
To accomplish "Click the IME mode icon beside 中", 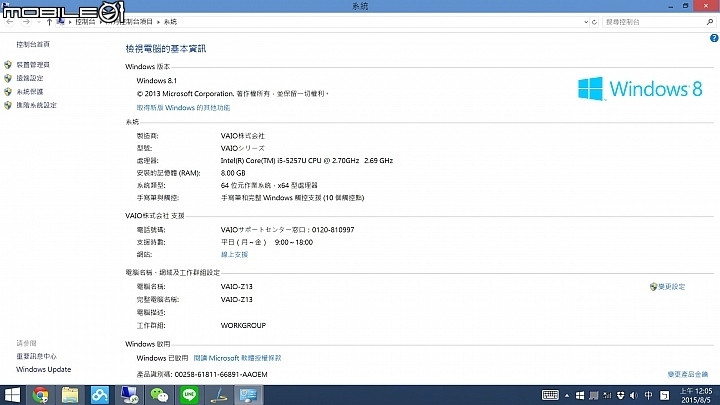I will [x=664, y=396].
